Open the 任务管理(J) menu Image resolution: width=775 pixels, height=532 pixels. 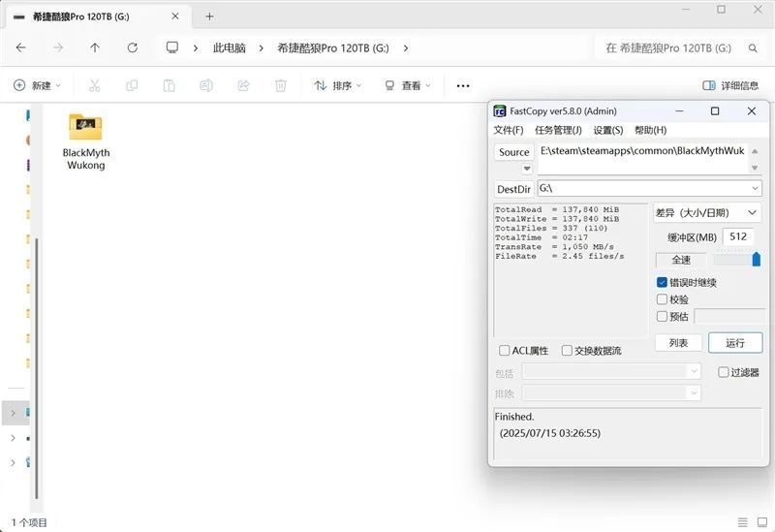558,130
